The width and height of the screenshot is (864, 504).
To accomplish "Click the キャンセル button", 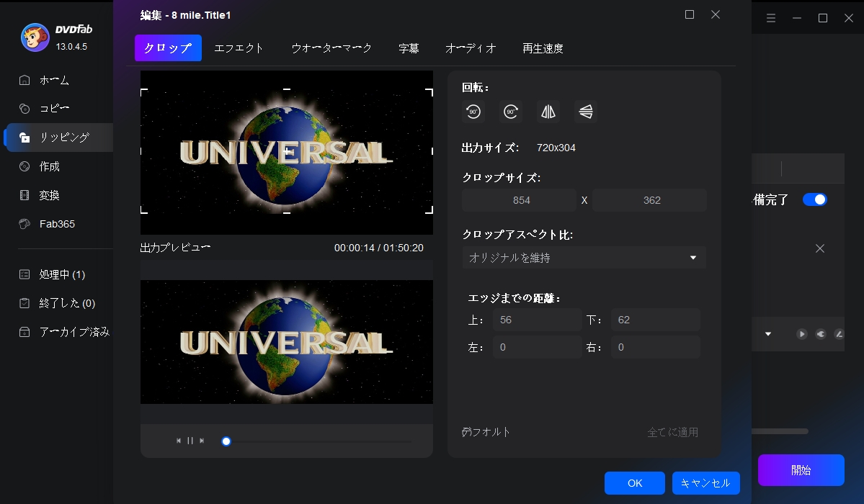I will [x=706, y=483].
